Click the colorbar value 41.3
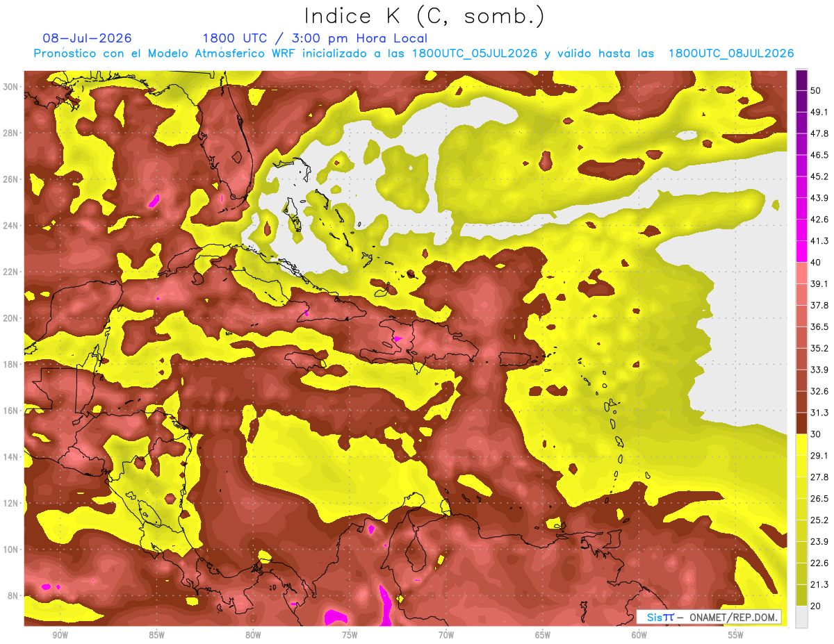This screenshot has width=834, height=644. pos(820,241)
